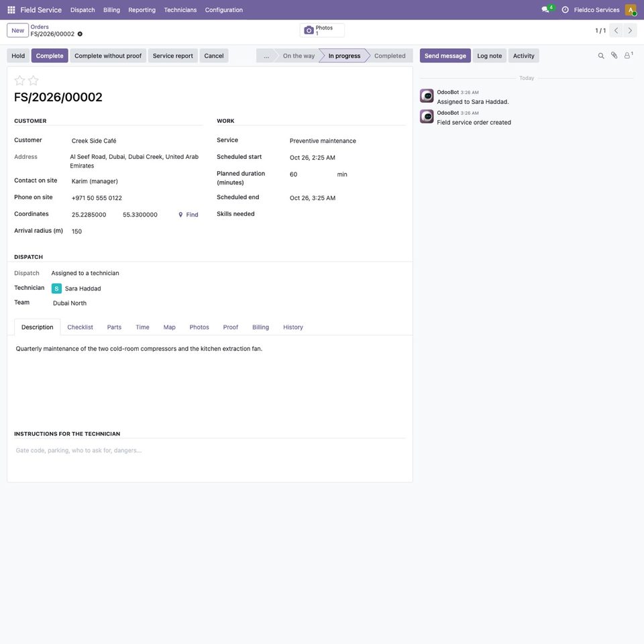Open the conversations chat icon in navbar
Image resolution: width=644 pixels, height=644 pixels.
point(545,10)
